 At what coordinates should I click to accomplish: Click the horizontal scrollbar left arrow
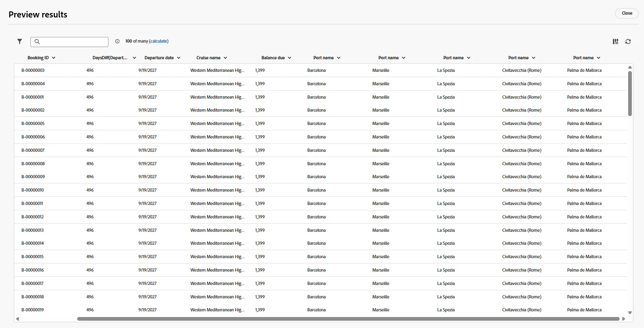(17, 319)
